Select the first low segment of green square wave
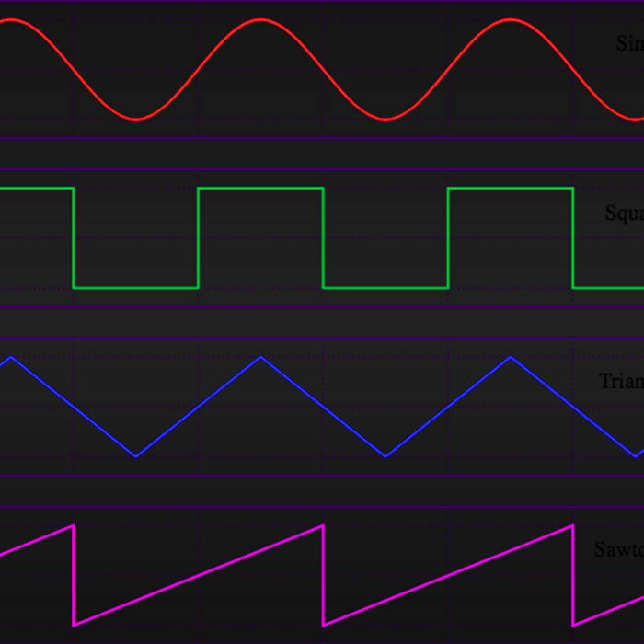Image resolution: width=644 pixels, height=644 pixels. pyautogui.click(x=136, y=288)
